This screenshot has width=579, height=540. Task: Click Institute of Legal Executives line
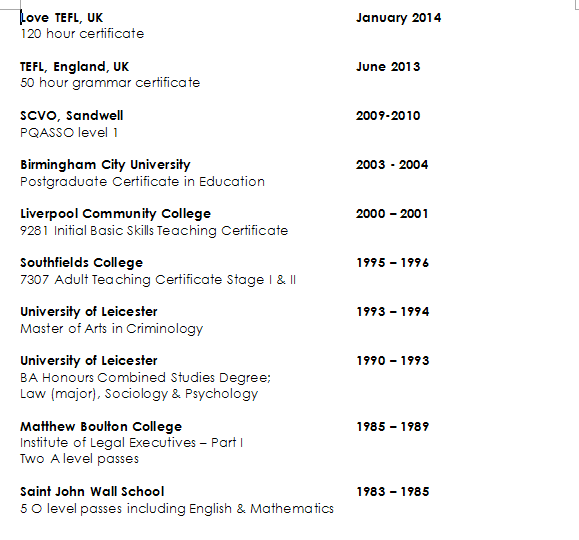click(x=131, y=443)
